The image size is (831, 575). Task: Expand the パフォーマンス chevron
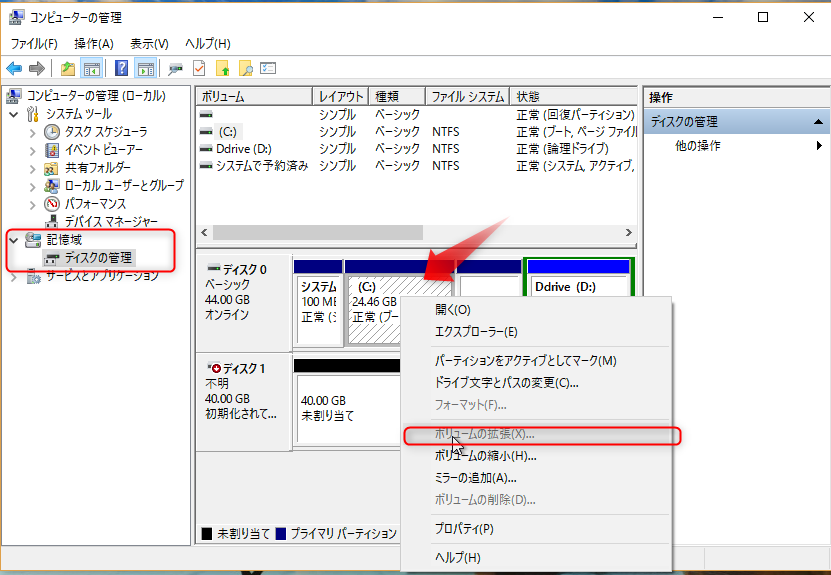[x=33, y=204]
